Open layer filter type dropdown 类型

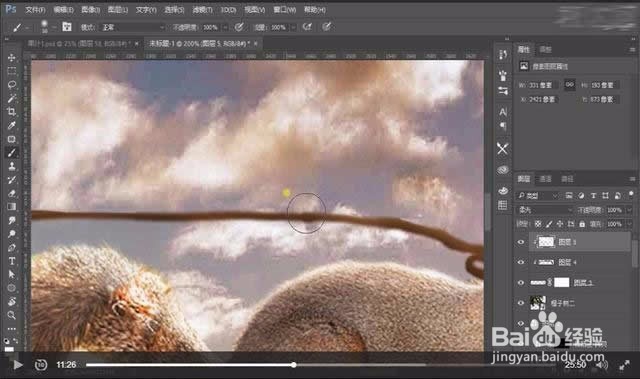[538, 196]
